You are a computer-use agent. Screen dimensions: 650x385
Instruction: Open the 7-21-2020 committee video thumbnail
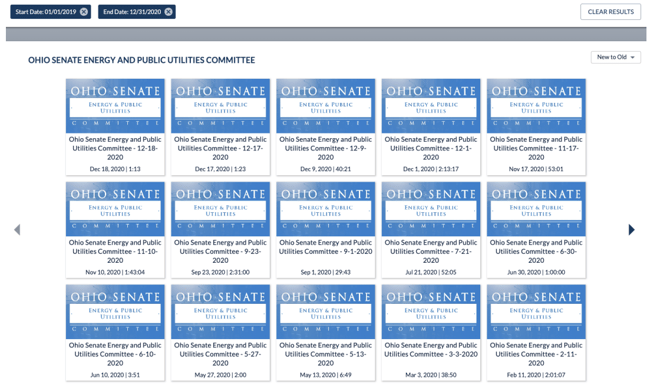(431, 209)
